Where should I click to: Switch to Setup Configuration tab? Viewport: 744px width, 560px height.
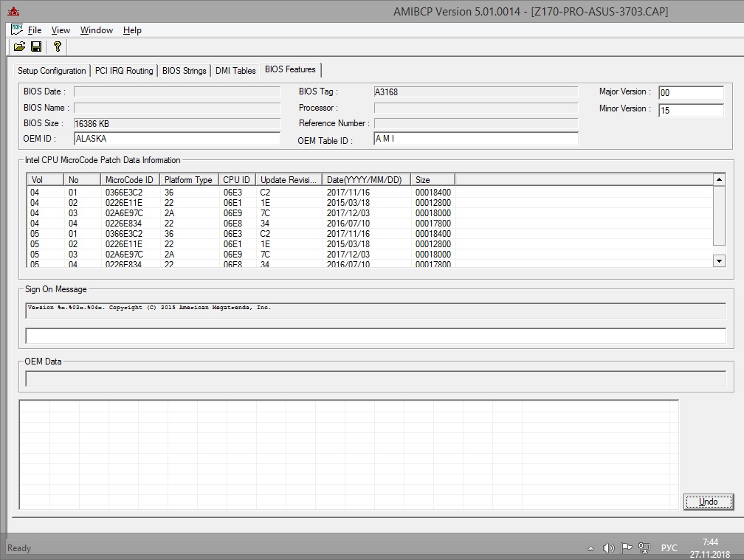[52, 71]
